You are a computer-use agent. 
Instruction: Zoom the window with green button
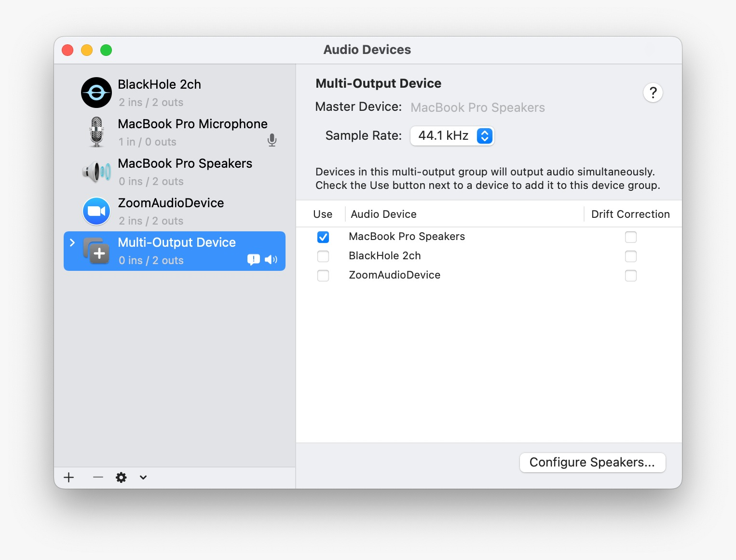coord(106,50)
